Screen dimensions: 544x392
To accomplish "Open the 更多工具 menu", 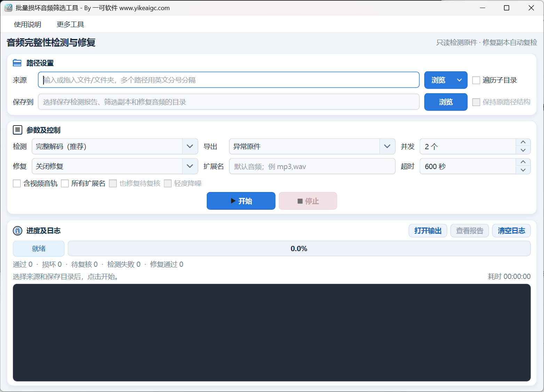I will 70,24.
